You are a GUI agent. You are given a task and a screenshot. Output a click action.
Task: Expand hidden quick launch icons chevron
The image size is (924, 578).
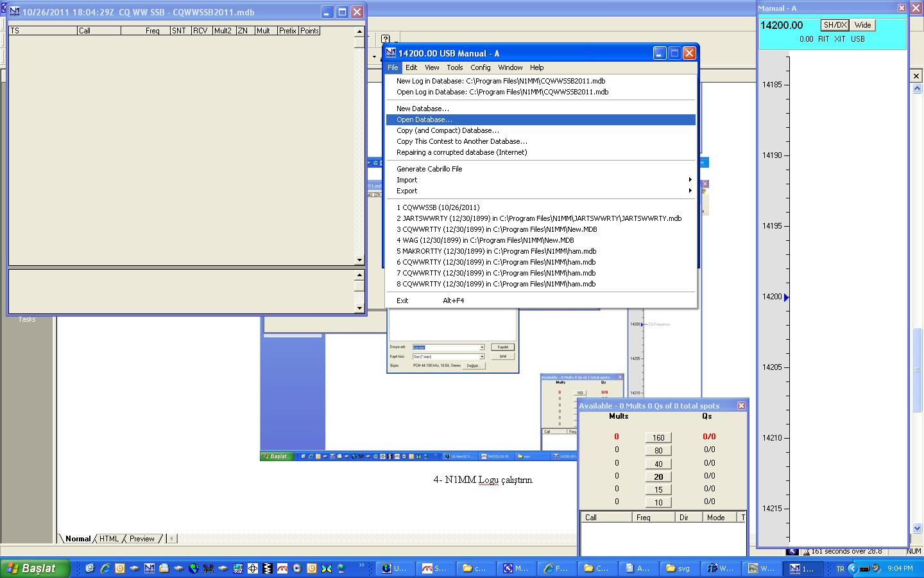point(362,566)
